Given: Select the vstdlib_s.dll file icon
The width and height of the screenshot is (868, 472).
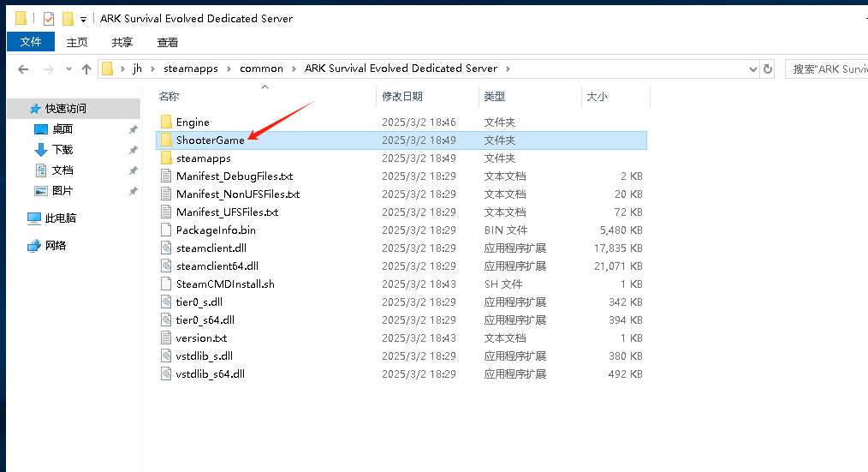Looking at the screenshot, I should (166, 356).
